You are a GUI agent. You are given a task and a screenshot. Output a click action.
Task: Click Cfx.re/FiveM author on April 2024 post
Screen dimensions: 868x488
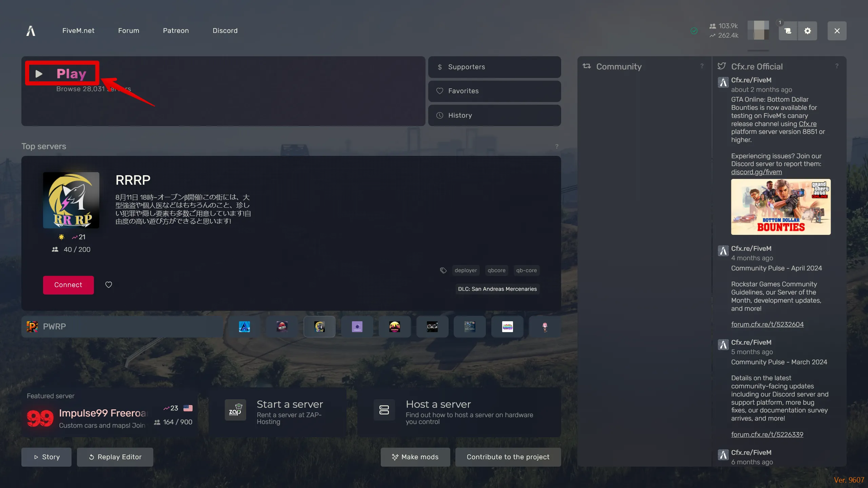[751, 248]
